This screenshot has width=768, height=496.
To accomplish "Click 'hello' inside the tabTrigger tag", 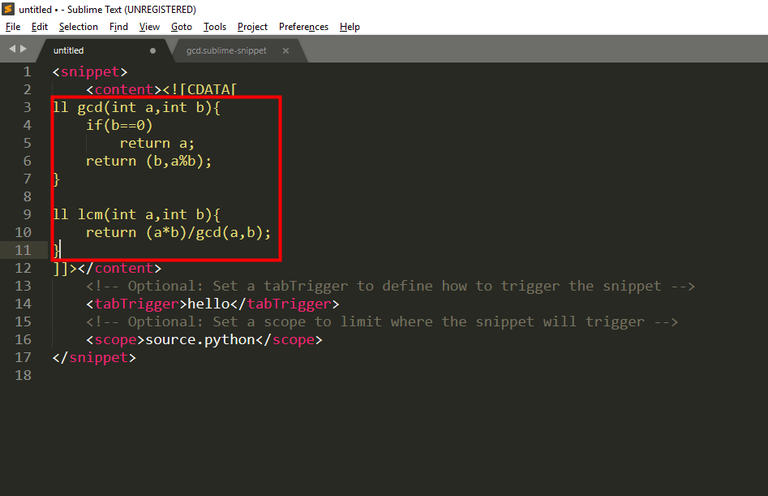I will tap(209, 304).
